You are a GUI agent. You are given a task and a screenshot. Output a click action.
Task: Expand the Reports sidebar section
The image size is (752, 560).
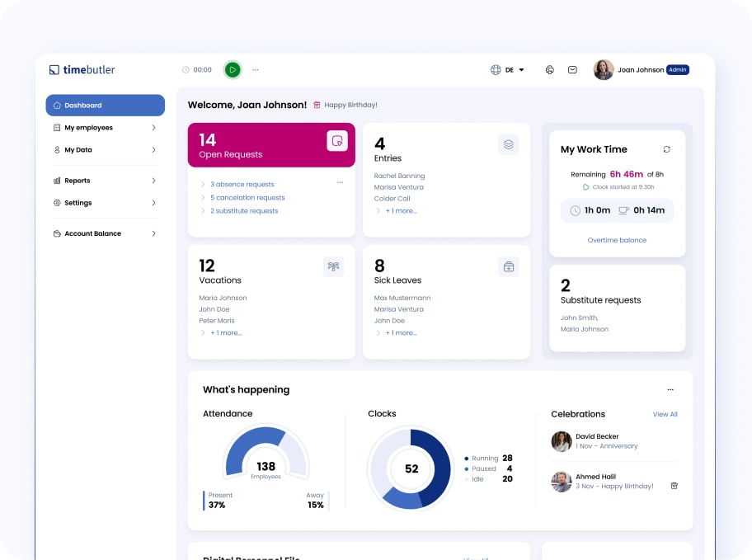105,181
